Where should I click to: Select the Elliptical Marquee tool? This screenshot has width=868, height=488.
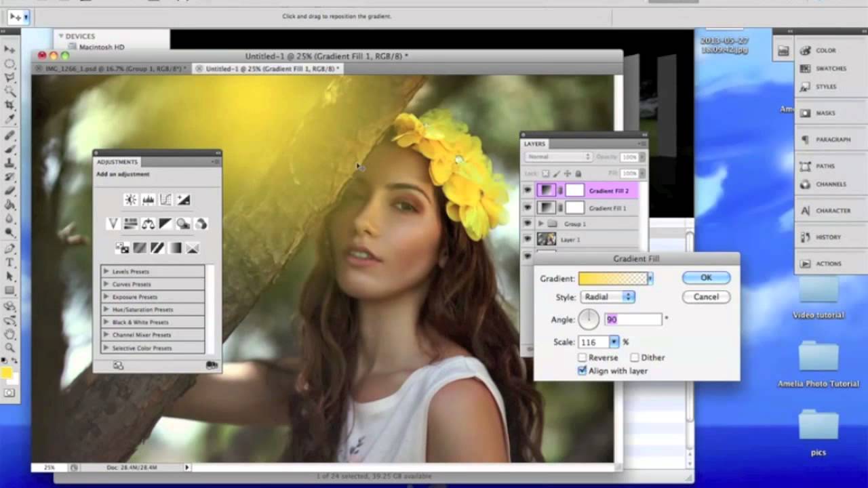(x=9, y=64)
